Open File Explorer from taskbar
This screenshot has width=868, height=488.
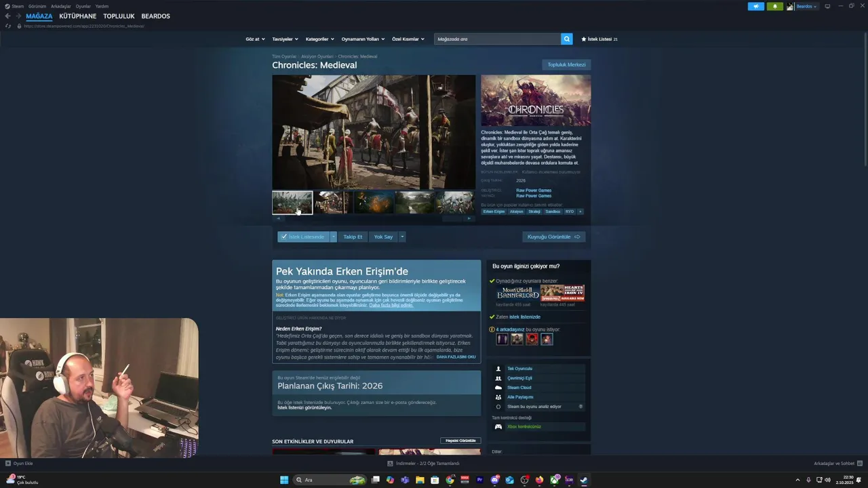[x=420, y=480]
